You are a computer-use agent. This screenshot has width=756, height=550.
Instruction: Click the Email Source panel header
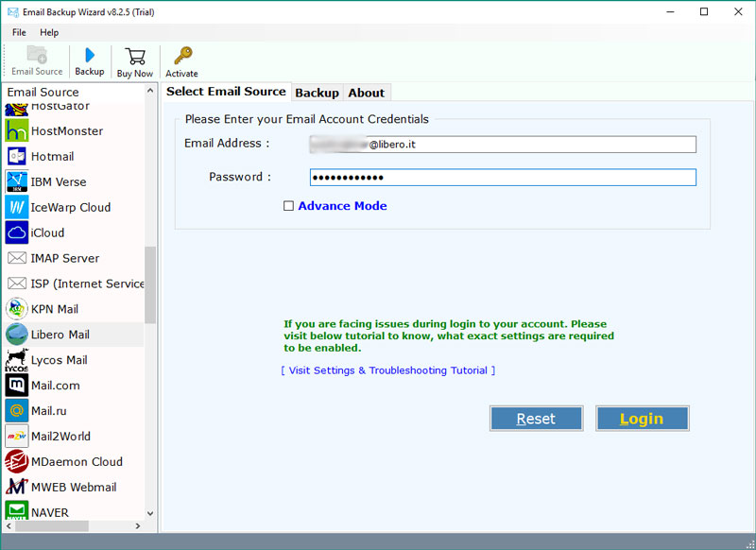click(43, 92)
